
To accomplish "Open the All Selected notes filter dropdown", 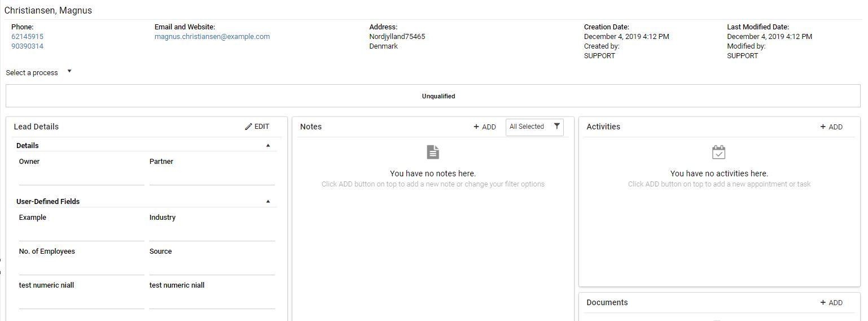I will [x=527, y=127].
